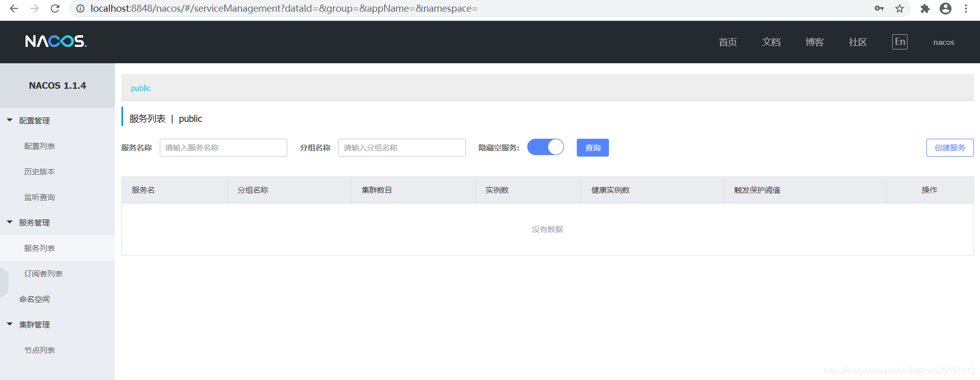Click the nacos user name in the header
Image resolution: width=980 pixels, height=380 pixels.
[x=944, y=42]
